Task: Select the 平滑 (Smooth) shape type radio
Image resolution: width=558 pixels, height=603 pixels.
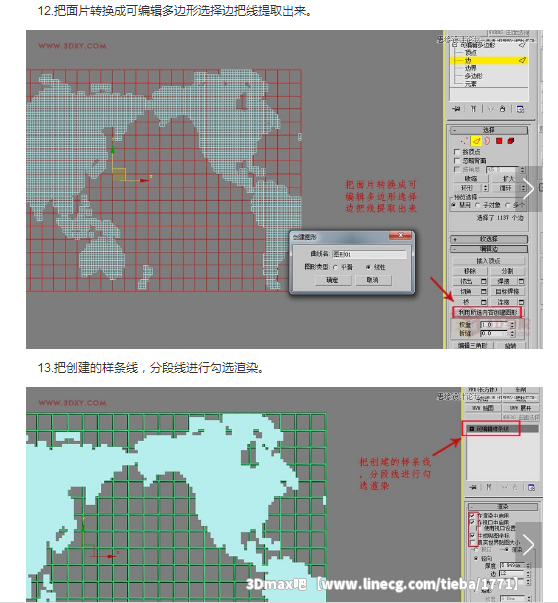Action: pos(335,267)
